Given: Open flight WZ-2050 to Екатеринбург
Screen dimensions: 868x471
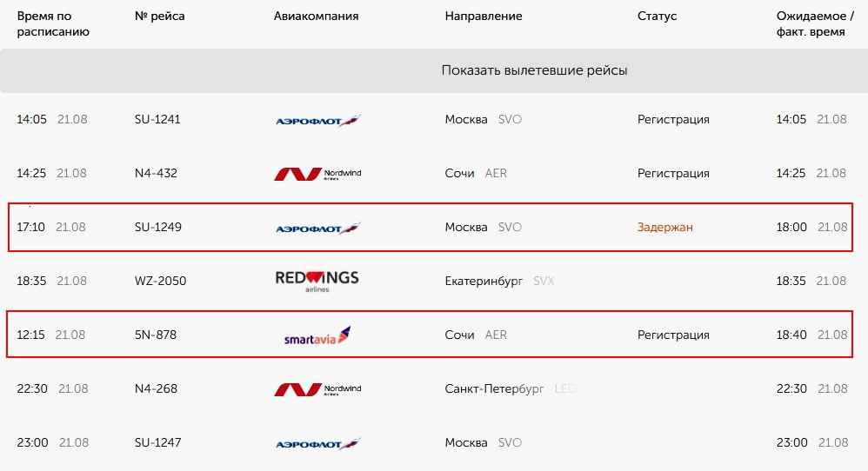Looking at the screenshot, I should 160,281.
